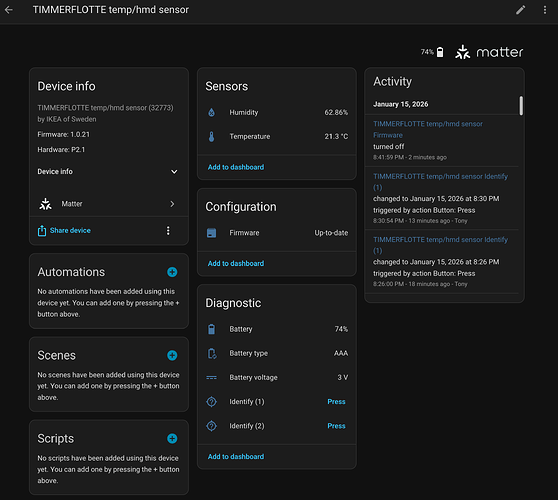Click the Battery voltage icon
The height and width of the screenshot is (500, 558).
click(211, 378)
